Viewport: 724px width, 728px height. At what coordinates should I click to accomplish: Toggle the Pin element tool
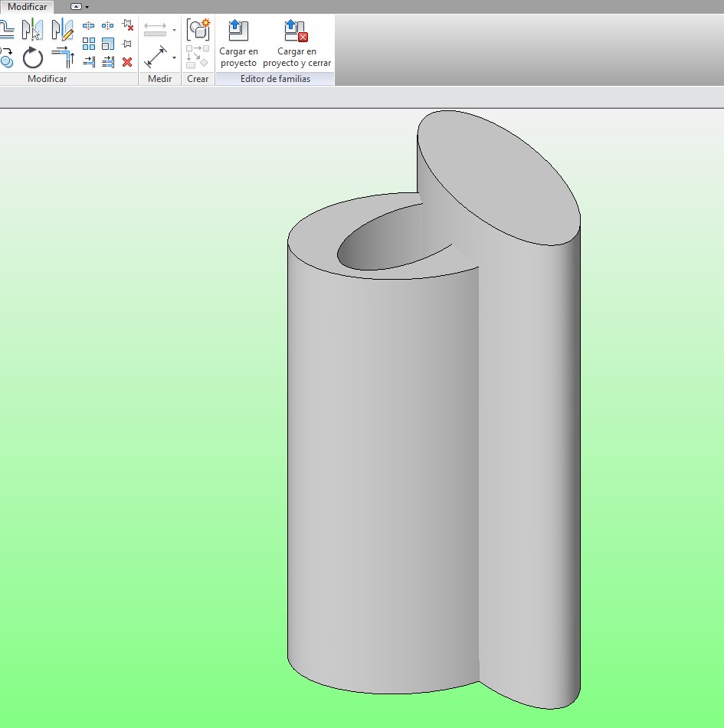[127, 44]
